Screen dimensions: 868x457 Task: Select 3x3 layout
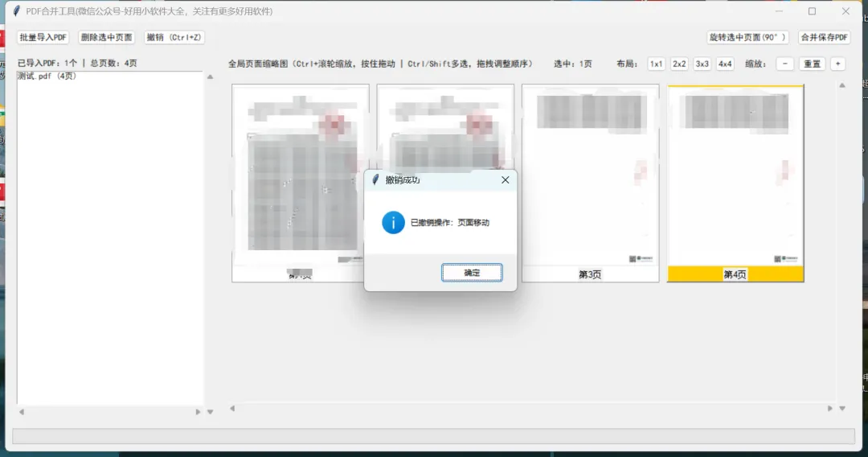tap(702, 64)
